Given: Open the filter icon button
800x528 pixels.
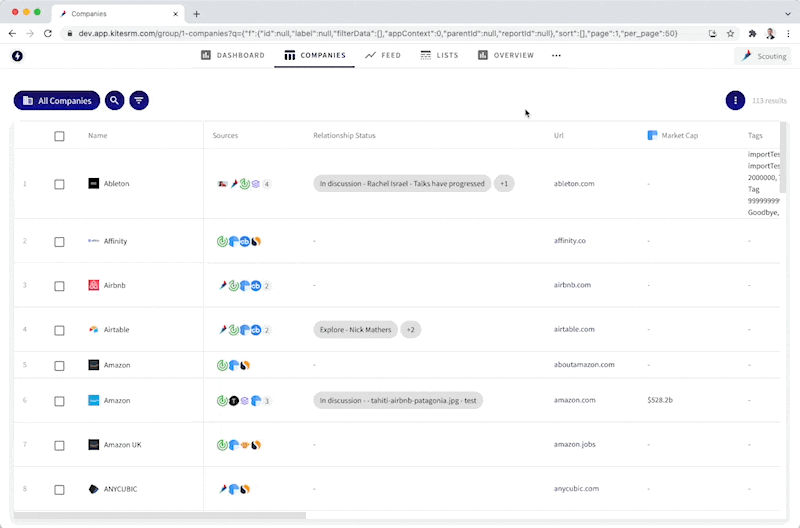Looking at the screenshot, I should tap(139, 100).
